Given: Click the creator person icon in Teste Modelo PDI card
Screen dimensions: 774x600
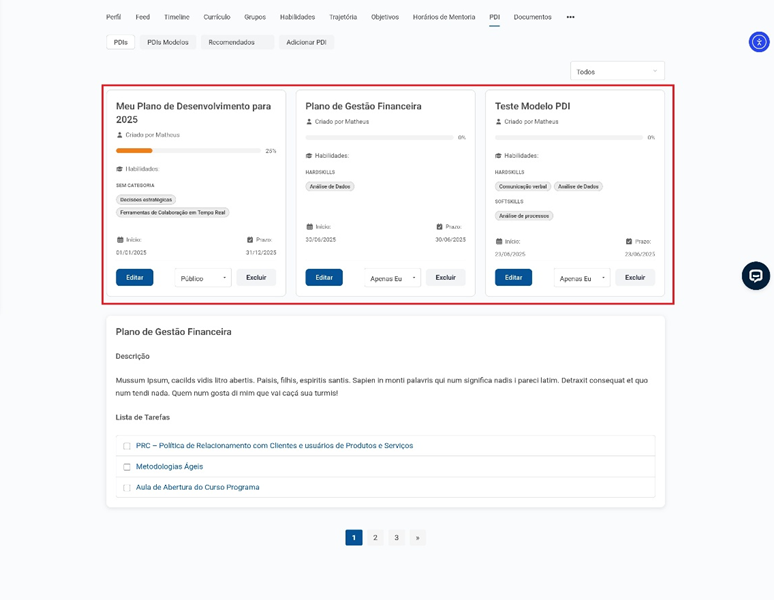Looking at the screenshot, I should (498, 122).
